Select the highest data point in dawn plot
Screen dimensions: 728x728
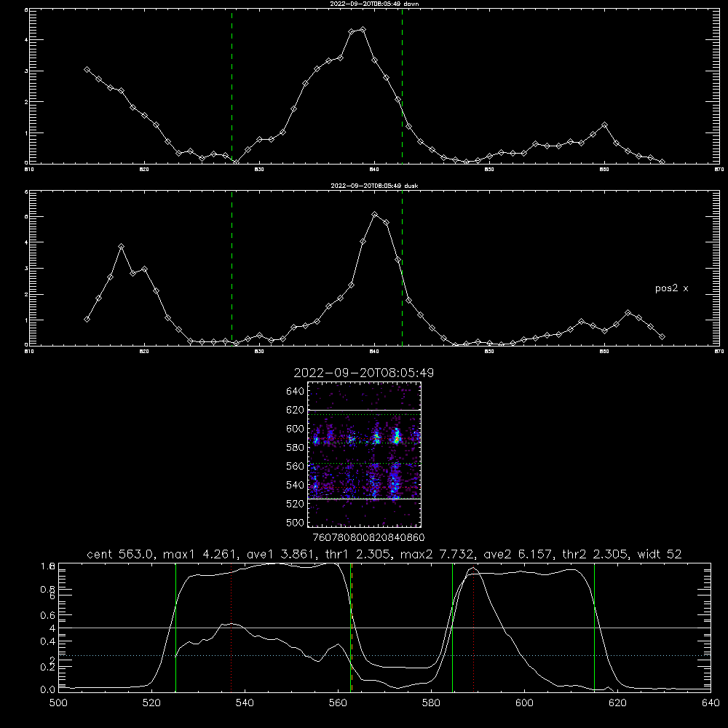click(x=363, y=29)
